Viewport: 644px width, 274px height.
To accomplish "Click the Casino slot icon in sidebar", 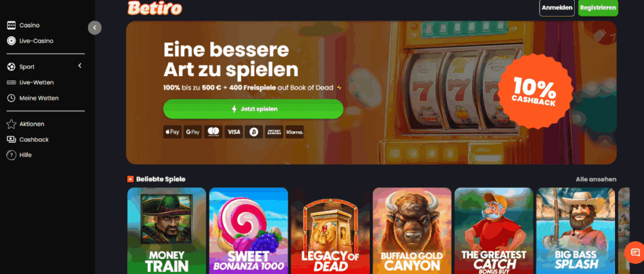I will click(x=11, y=25).
